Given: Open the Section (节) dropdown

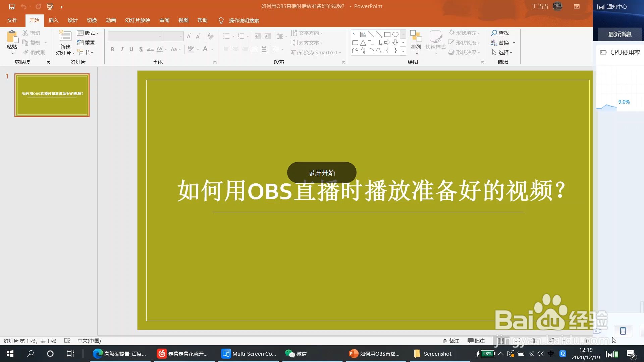Looking at the screenshot, I should click(x=86, y=53).
